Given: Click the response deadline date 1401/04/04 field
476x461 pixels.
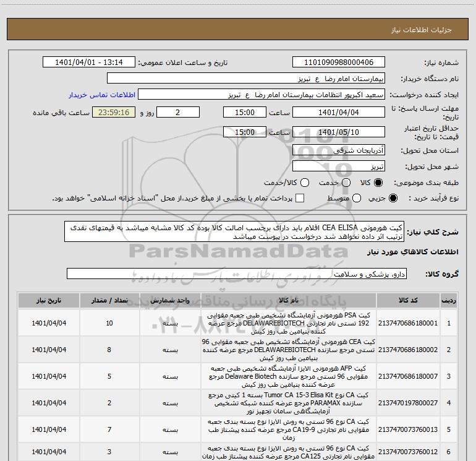Looking at the screenshot, I should (339, 112).
